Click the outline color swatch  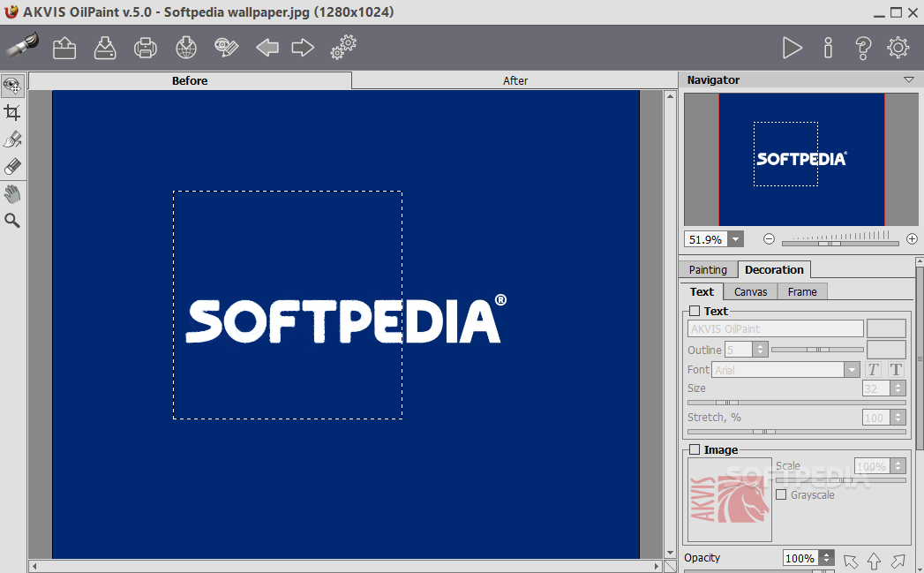886,349
